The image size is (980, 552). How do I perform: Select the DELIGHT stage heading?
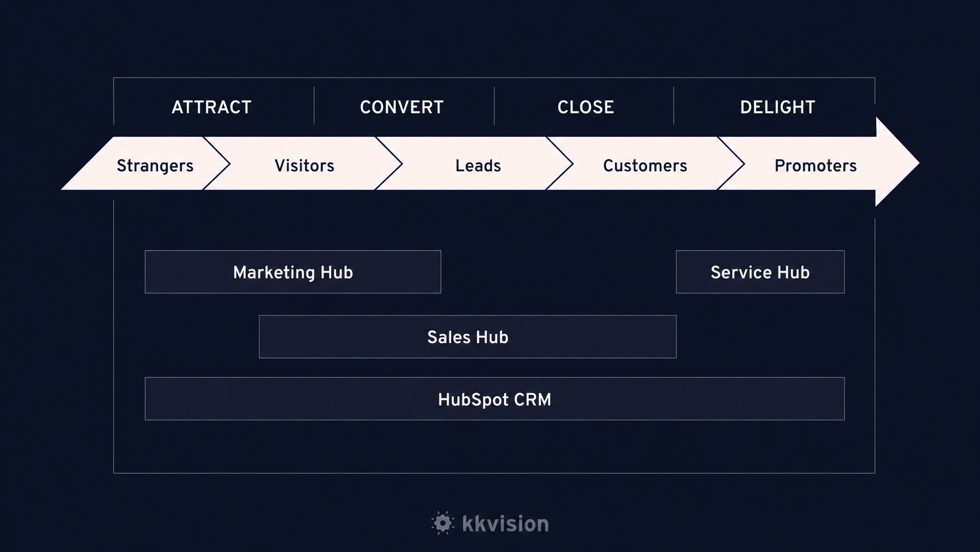777,107
